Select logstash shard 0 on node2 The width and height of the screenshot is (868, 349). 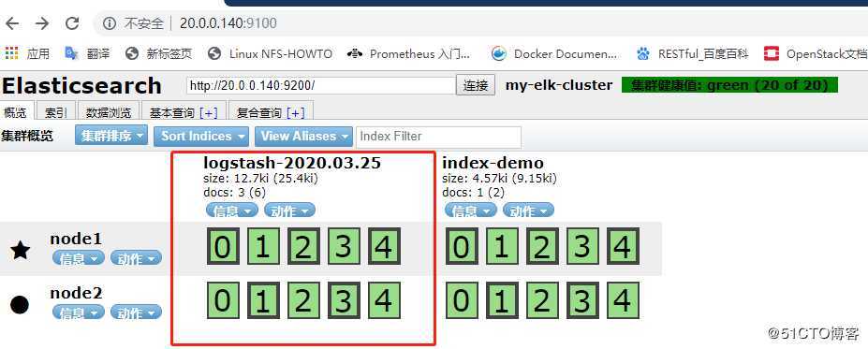[x=223, y=300]
